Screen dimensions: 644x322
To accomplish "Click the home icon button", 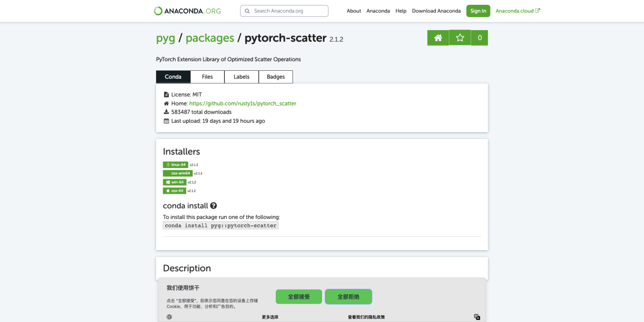I will point(437,38).
